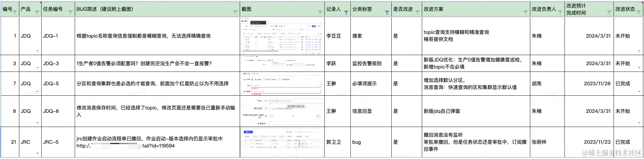644x159 pixels.
Task: Click the 'BUG简述（建议附上截图）' header label
Action: click(105, 9)
